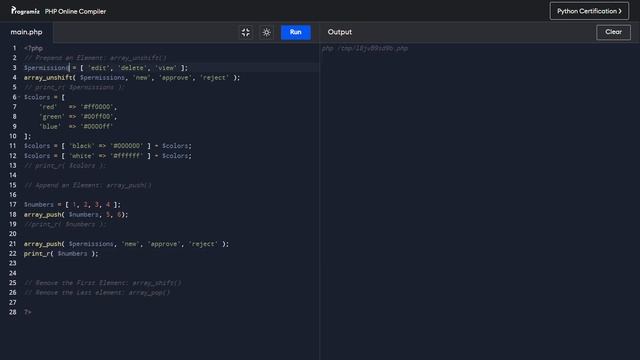Click the $numbers array on line 17
The height and width of the screenshot is (360, 640).
click(72, 204)
